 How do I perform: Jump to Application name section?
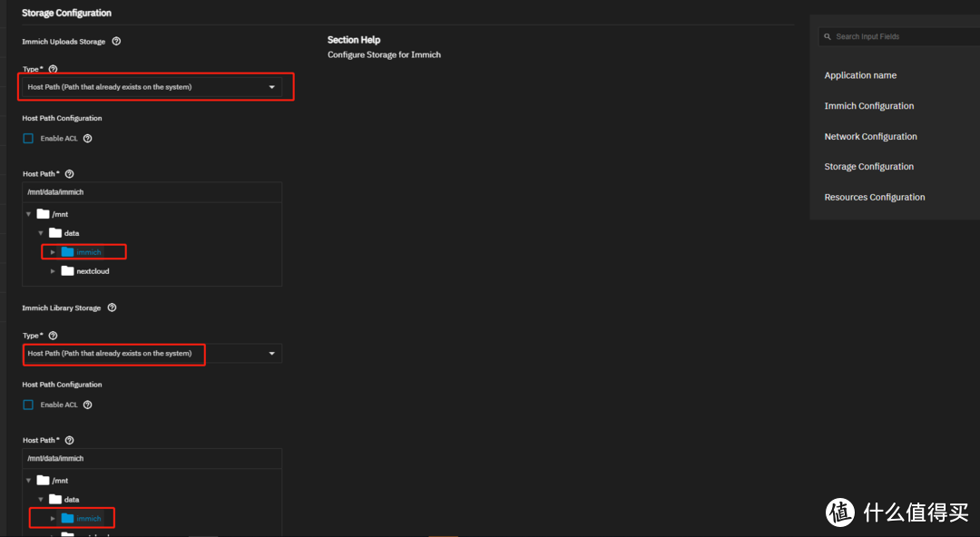click(860, 75)
